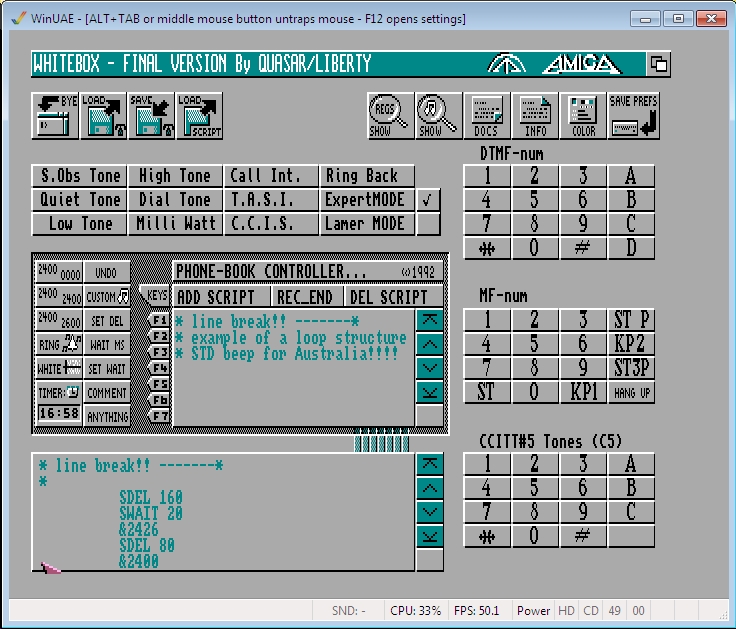
Task: Click MF-num KP2 key
Action: [x=631, y=344]
